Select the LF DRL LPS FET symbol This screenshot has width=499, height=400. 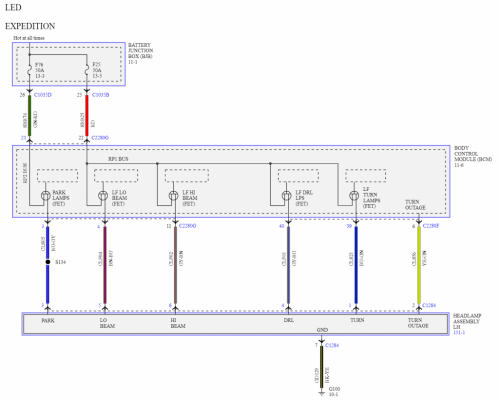point(287,196)
